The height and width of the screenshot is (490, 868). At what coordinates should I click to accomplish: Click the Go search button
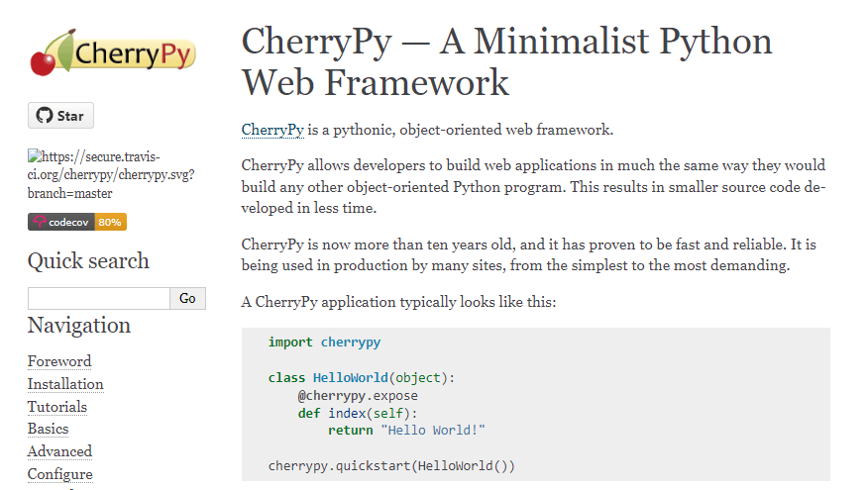coord(187,299)
